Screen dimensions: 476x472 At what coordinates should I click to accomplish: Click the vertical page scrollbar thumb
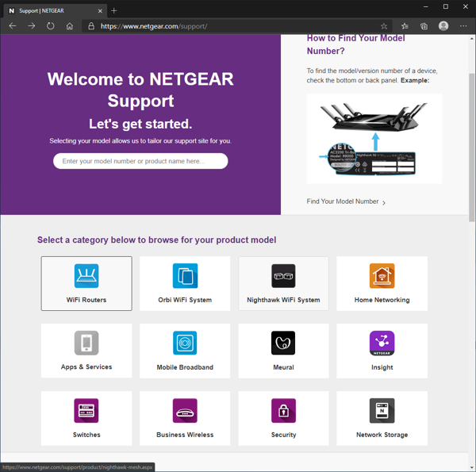pyautogui.click(x=471, y=148)
